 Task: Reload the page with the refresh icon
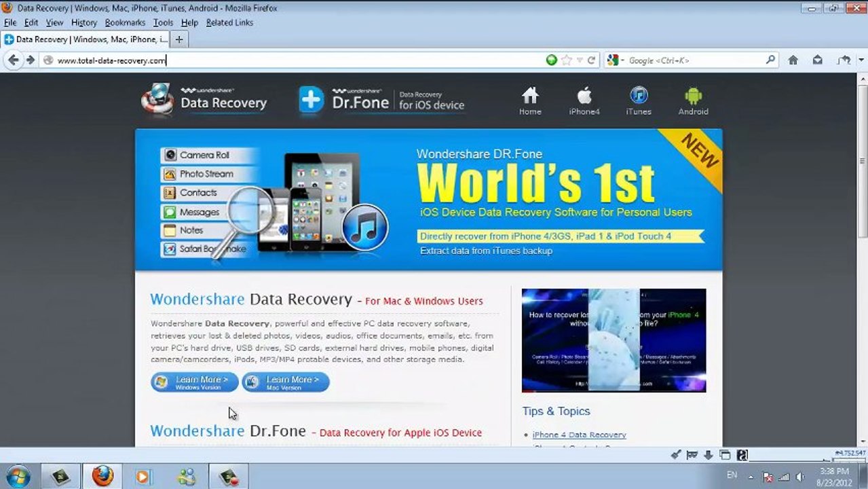coord(591,60)
